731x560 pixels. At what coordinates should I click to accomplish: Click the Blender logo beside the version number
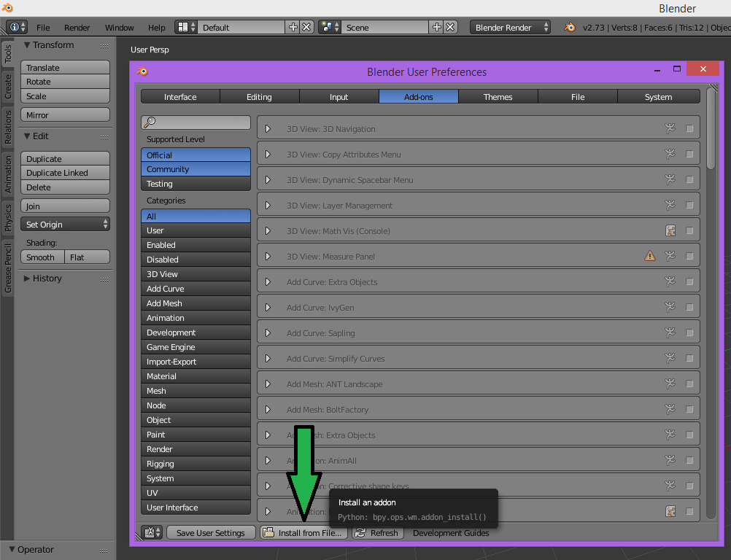coord(569,28)
